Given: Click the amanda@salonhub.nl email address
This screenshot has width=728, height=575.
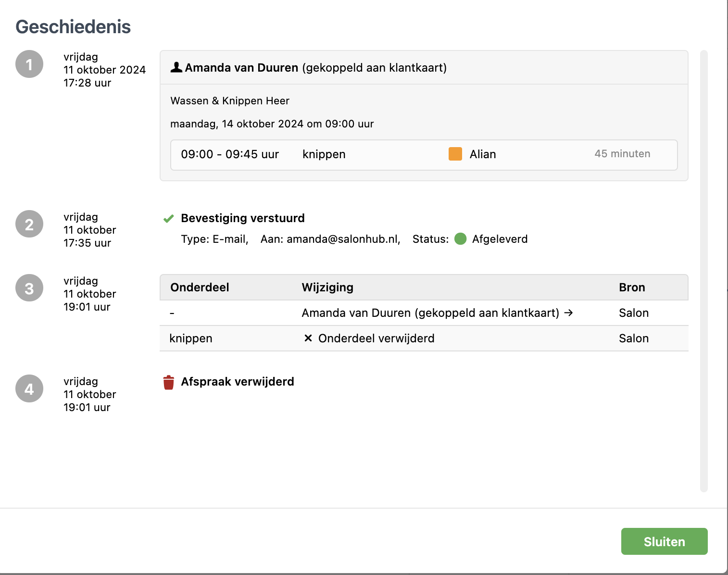Looking at the screenshot, I should tap(342, 239).
